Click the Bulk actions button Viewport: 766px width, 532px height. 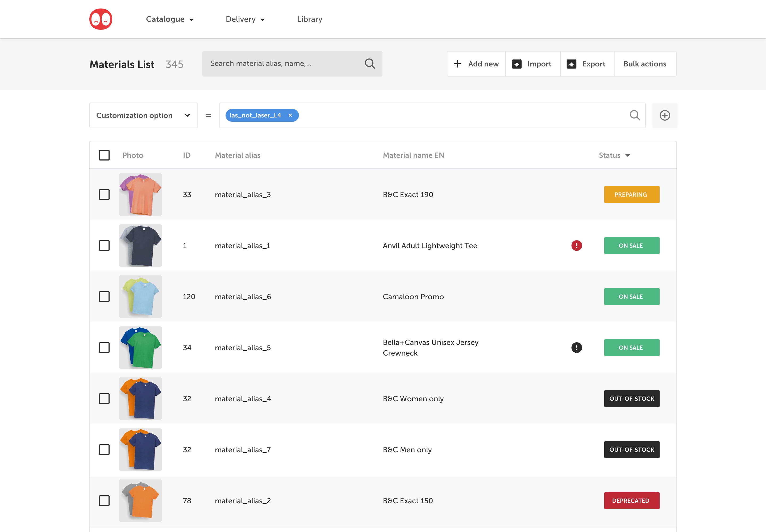coord(645,63)
